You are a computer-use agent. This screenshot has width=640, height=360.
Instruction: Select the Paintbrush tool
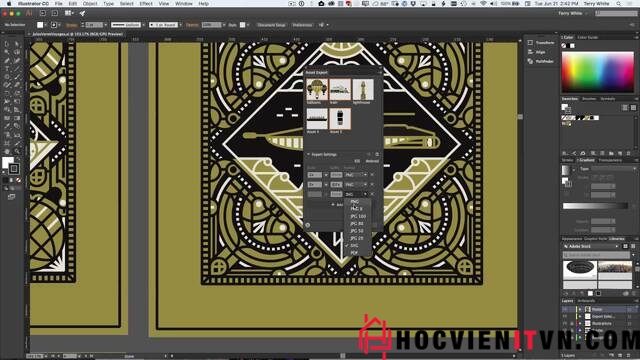[x=17, y=77]
